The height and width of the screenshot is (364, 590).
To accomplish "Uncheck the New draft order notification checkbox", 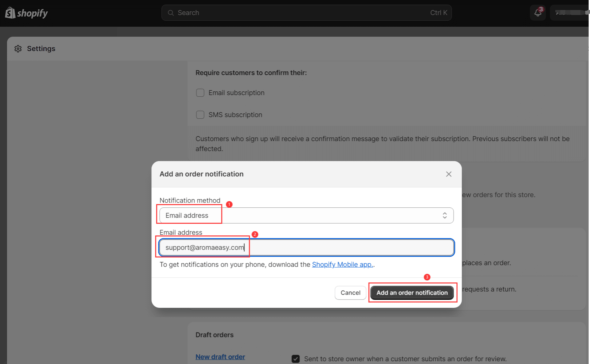I will tap(296, 359).
